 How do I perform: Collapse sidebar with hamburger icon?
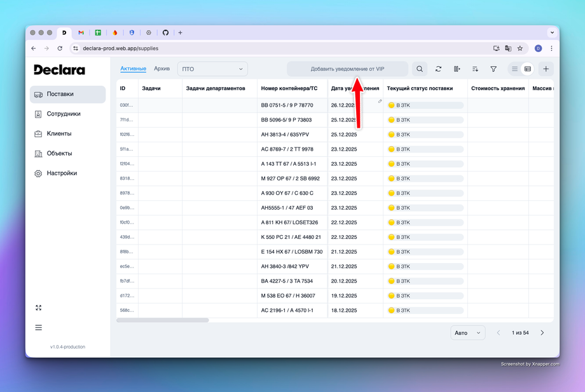[x=38, y=328]
